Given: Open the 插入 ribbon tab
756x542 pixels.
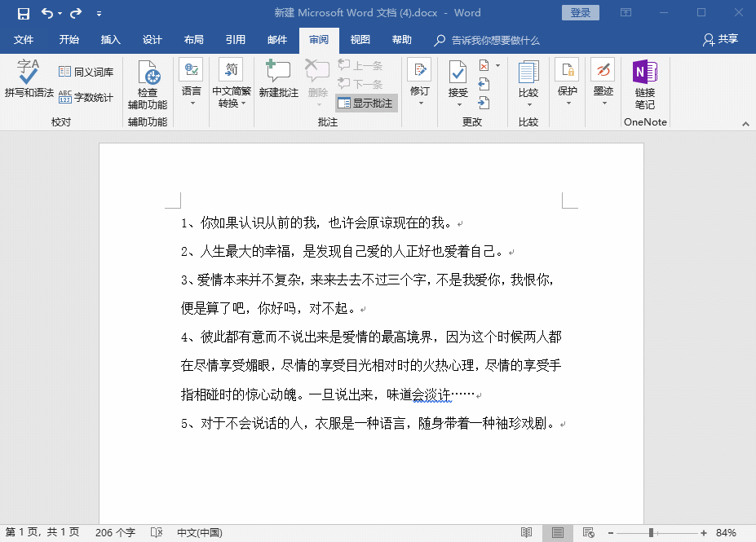Looking at the screenshot, I should pos(110,39).
